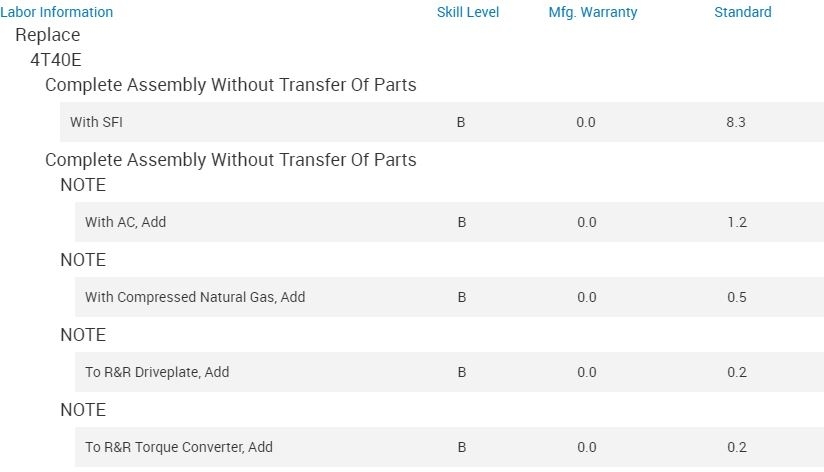Click the Skill Level column header

[x=468, y=12]
